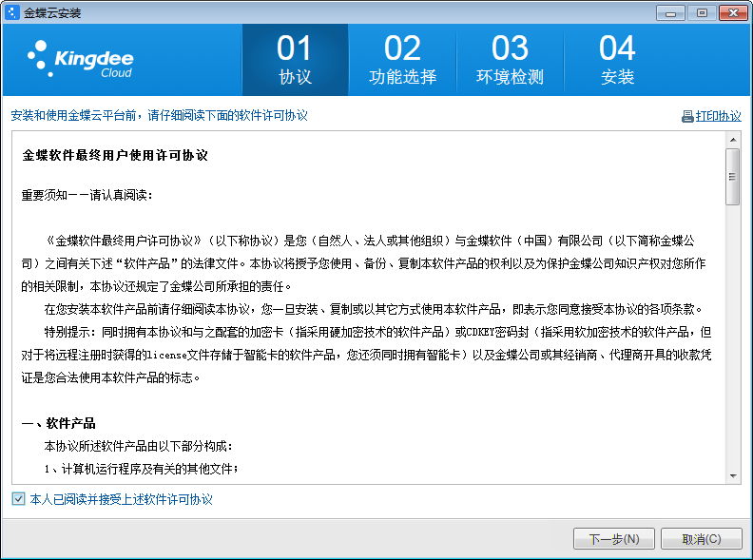Click the Kingdee Cloud logo
This screenshot has height=560, width=753.
click(80, 59)
